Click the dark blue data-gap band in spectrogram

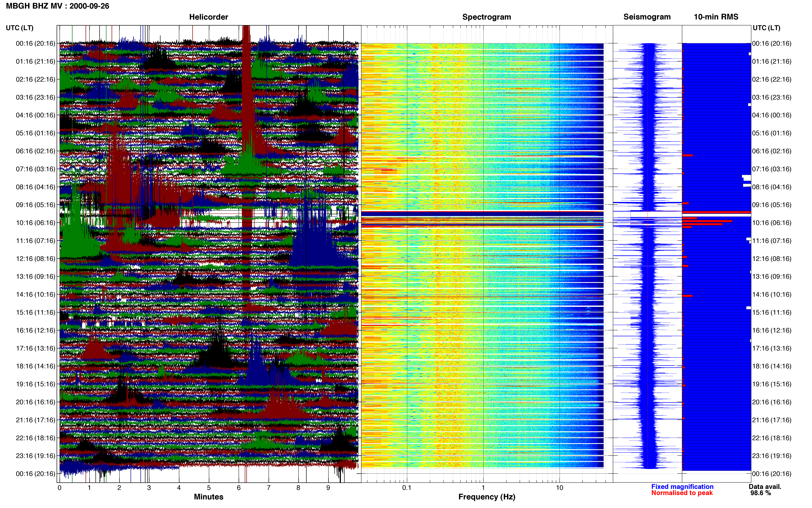pyautogui.click(x=482, y=214)
